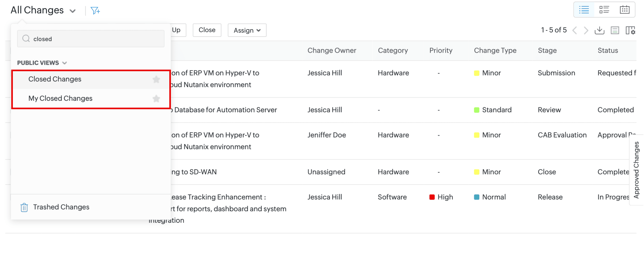Go to previous page of changes
This screenshot has width=644, height=257.
click(x=575, y=30)
